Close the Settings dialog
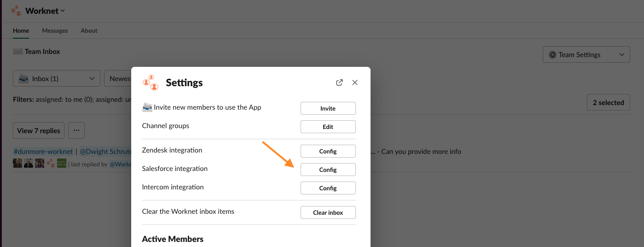This screenshot has width=644, height=247. pos(355,82)
